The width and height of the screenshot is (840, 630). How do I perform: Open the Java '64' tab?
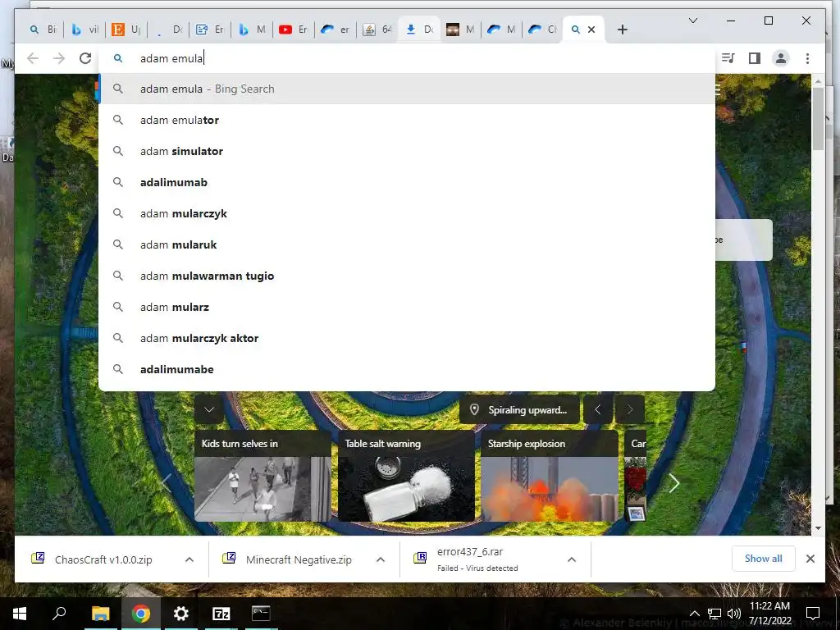pyautogui.click(x=377, y=30)
